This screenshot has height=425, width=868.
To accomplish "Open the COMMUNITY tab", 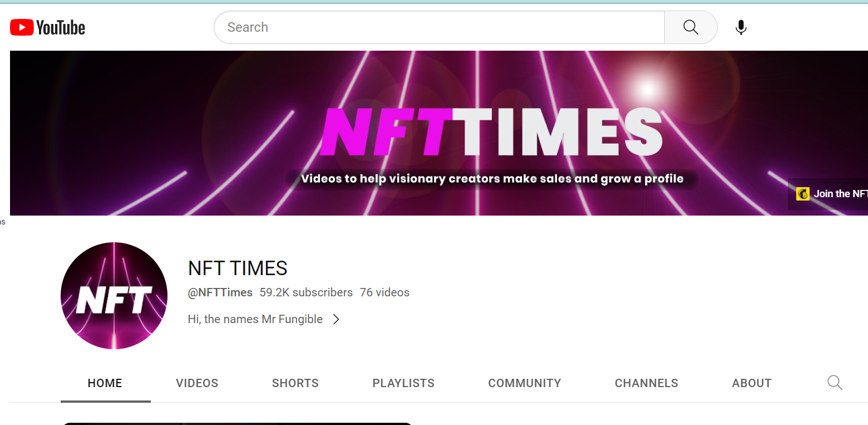I will (525, 383).
